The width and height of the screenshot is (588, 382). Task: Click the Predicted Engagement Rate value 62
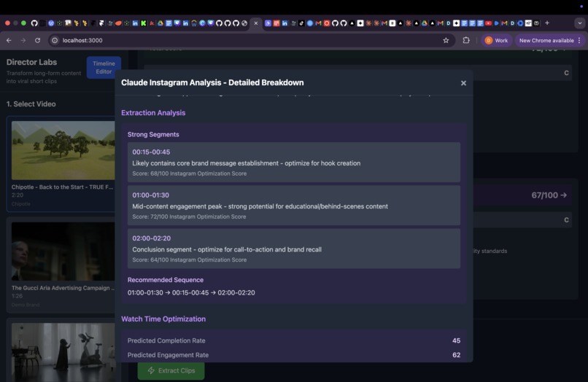click(457, 355)
